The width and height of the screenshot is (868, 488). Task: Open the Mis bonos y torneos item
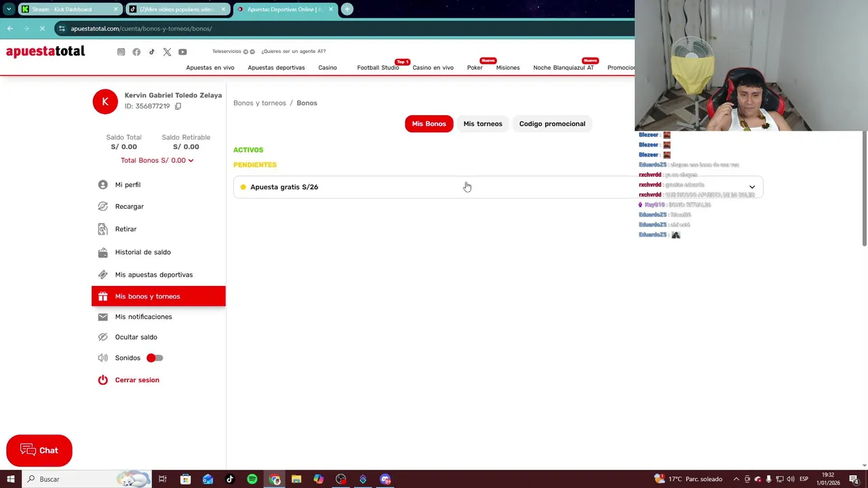coord(159,296)
